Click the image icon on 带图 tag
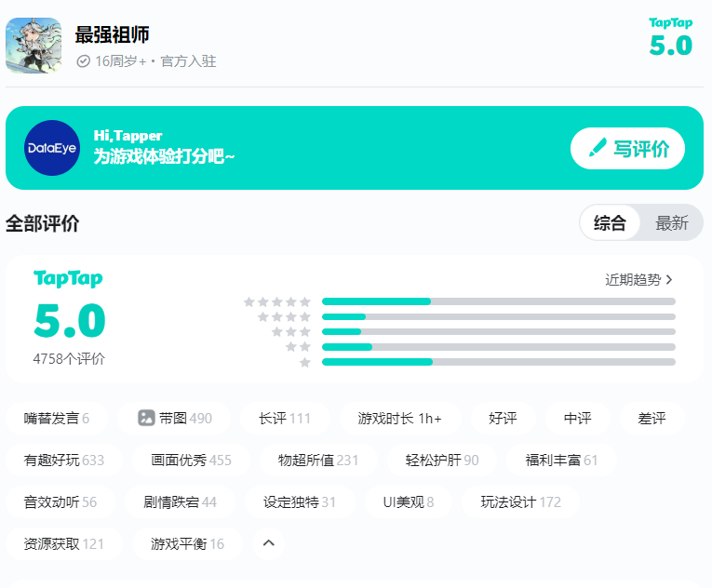 (x=146, y=419)
